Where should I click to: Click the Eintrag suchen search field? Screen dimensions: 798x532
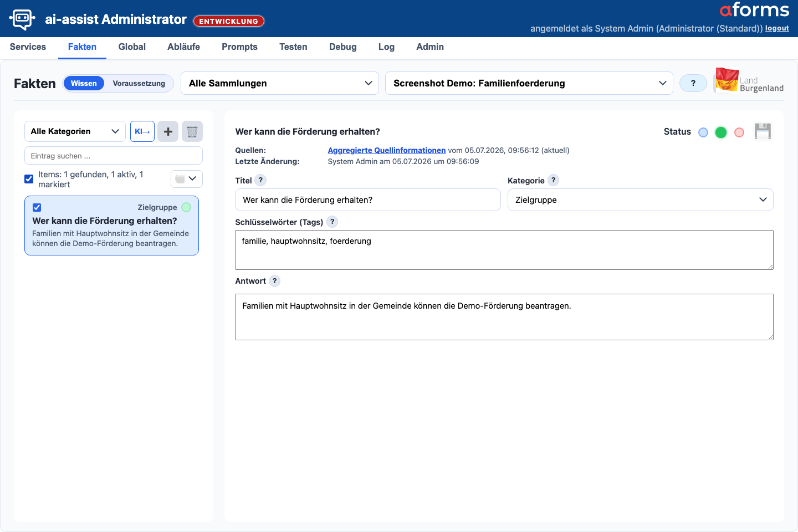pos(114,156)
